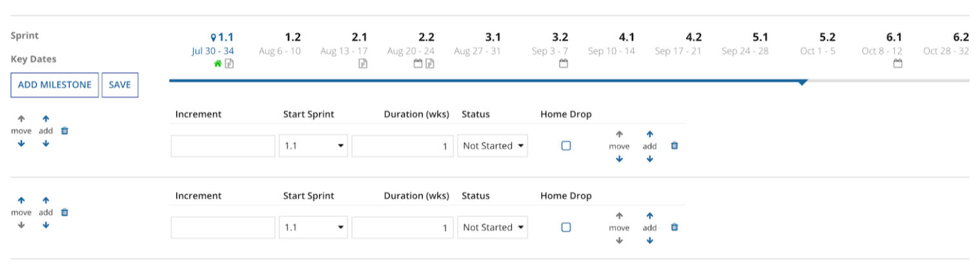The image size is (980, 270).
Task: Select sprint 5.2 in the timeline header
Action: pyautogui.click(x=826, y=37)
